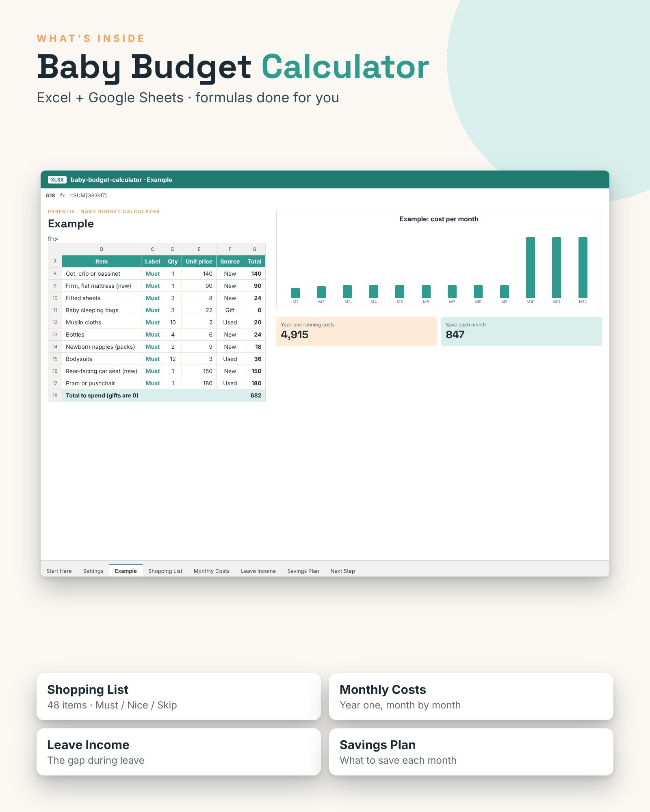Open the Start Here sheet tab
Screen dimensions: 650x812
coord(59,571)
